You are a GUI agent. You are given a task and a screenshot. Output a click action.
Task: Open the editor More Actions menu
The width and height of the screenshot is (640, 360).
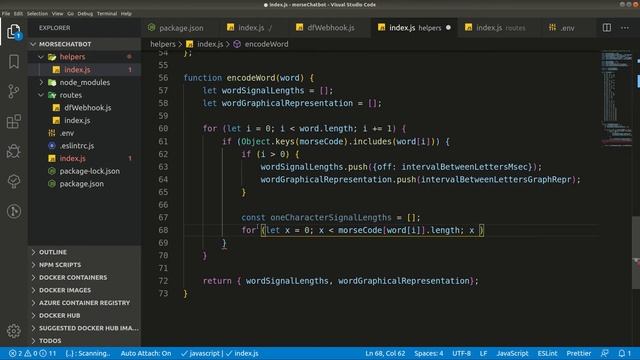[x=625, y=28]
